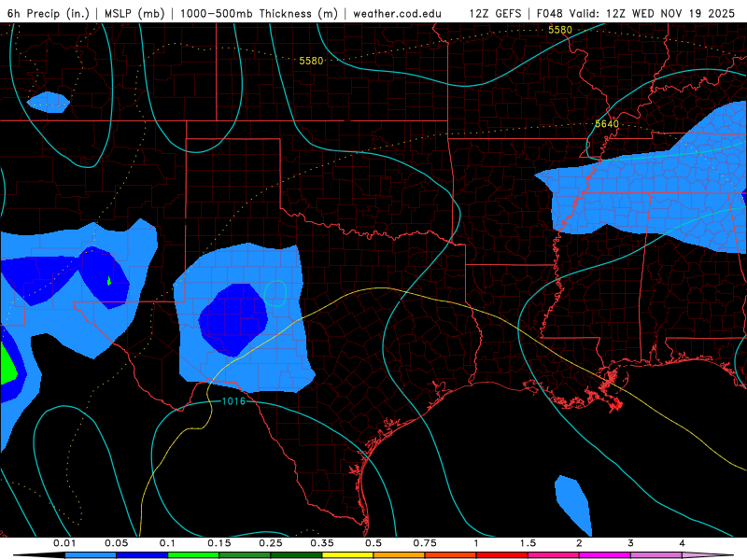
Task: Pick the magenta 2–3 legend swatch
Action: point(605,555)
